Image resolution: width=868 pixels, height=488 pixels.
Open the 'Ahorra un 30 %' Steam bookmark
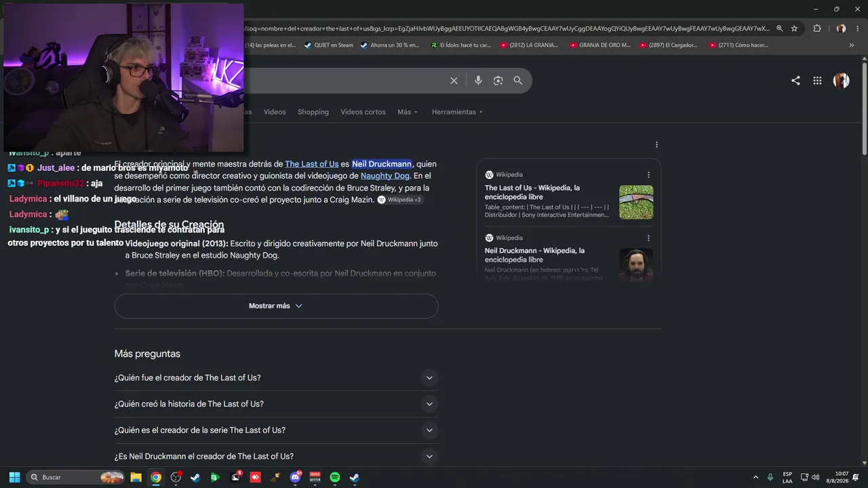coord(390,45)
